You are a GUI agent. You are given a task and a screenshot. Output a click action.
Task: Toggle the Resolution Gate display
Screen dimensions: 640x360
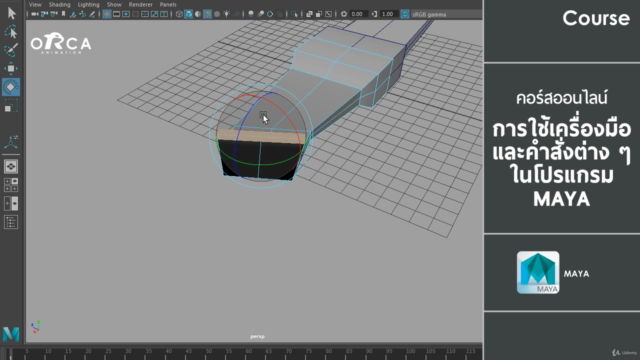[126, 14]
